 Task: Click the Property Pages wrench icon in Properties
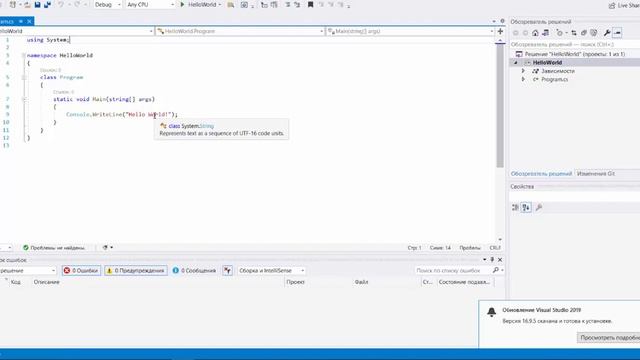pos(539,208)
